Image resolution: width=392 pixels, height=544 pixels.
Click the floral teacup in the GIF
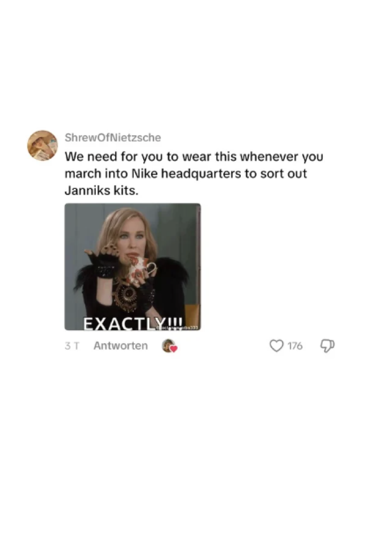click(142, 270)
